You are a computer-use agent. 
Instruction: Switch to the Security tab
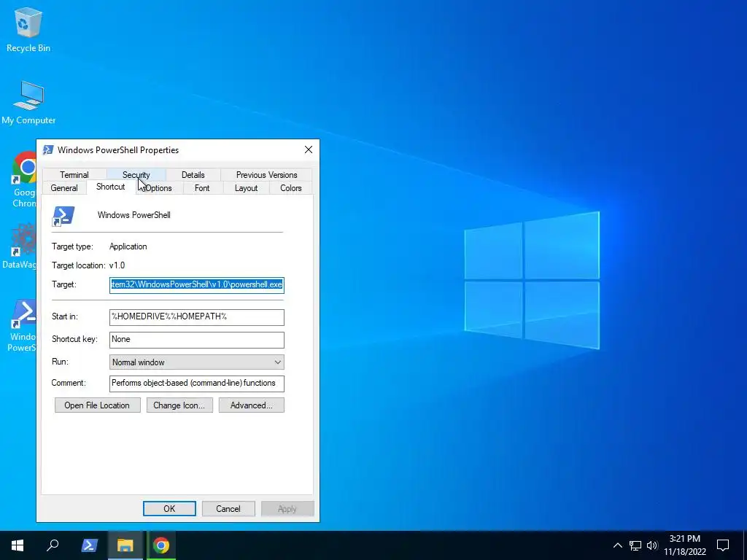tap(136, 175)
